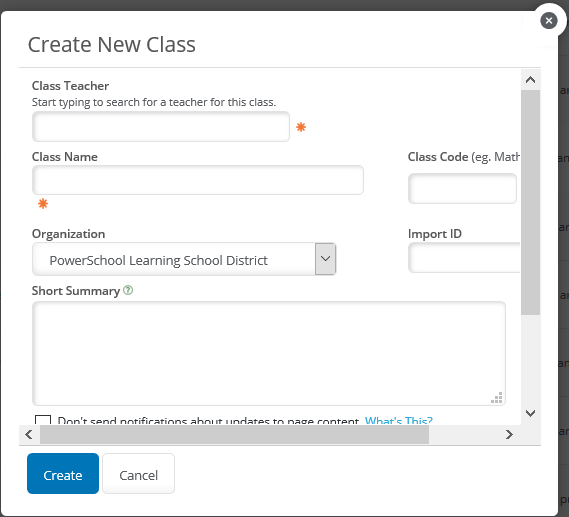Click right arrow of horizontal scrollbar
The image size is (569, 517).
(x=509, y=434)
